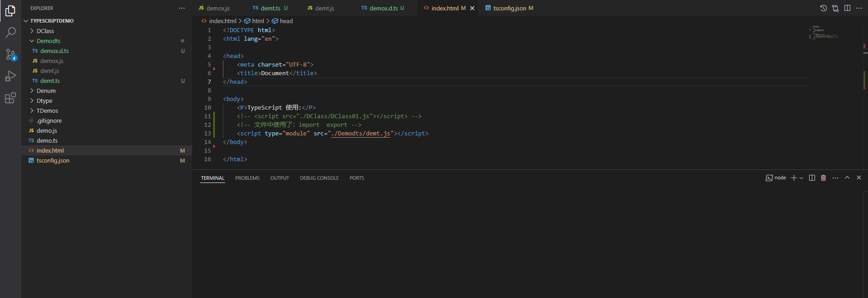Screen dimensions: 868x298
Task: Open demo.js in the explorer
Action: coord(106,130)
